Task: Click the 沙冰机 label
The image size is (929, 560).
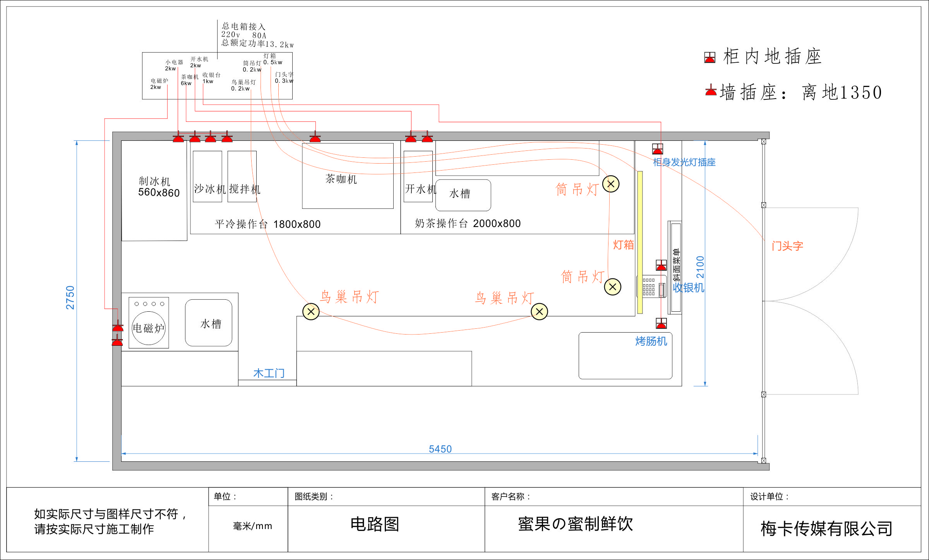Action: [210, 189]
